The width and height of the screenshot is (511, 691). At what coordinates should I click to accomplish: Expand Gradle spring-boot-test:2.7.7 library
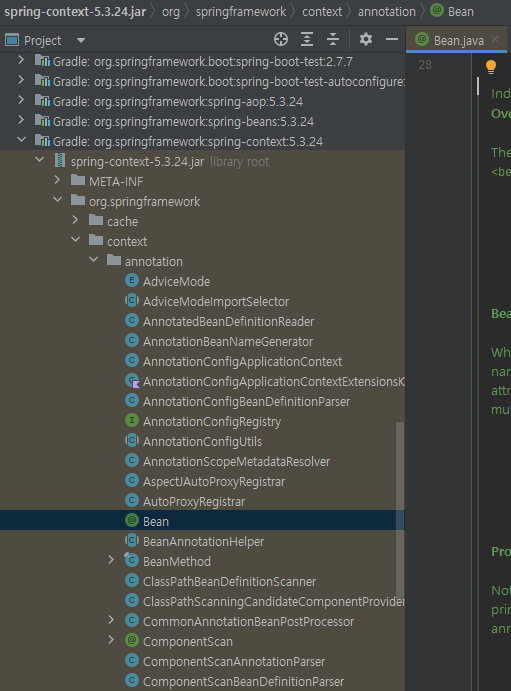[x=21, y=60]
